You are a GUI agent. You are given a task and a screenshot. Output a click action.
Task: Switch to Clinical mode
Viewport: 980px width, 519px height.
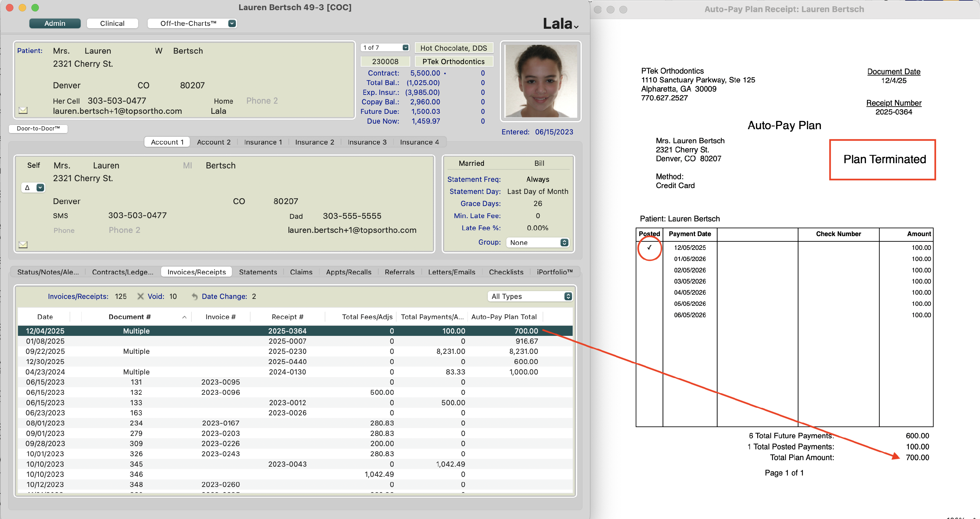click(x=112, y=23)
